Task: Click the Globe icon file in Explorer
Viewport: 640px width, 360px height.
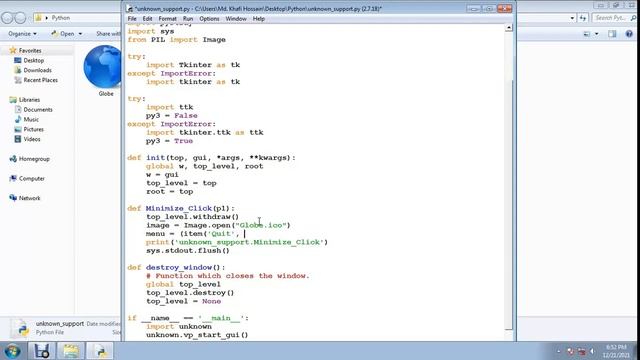Action: tap(104, 70)
